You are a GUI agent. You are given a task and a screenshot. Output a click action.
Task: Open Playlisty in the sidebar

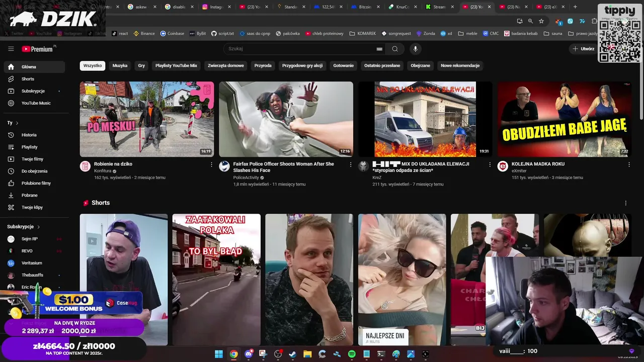click(34, 147)
